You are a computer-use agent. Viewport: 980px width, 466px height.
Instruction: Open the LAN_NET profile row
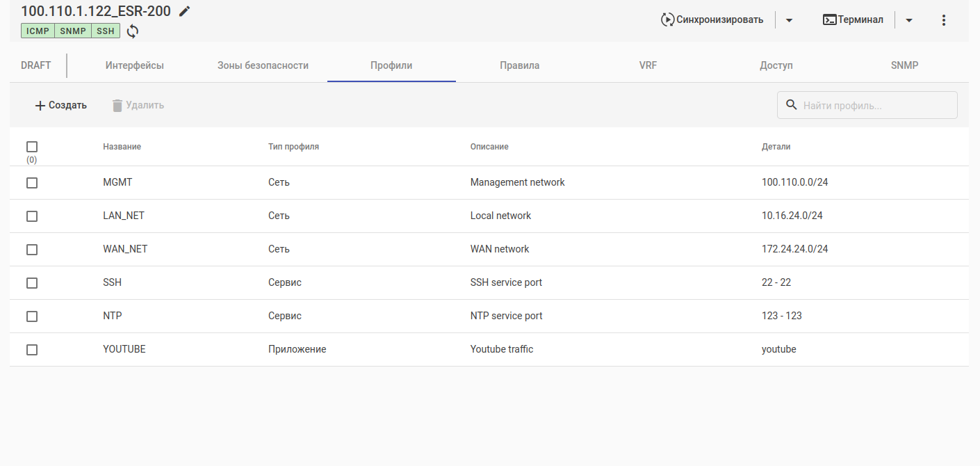pos(124,216)
